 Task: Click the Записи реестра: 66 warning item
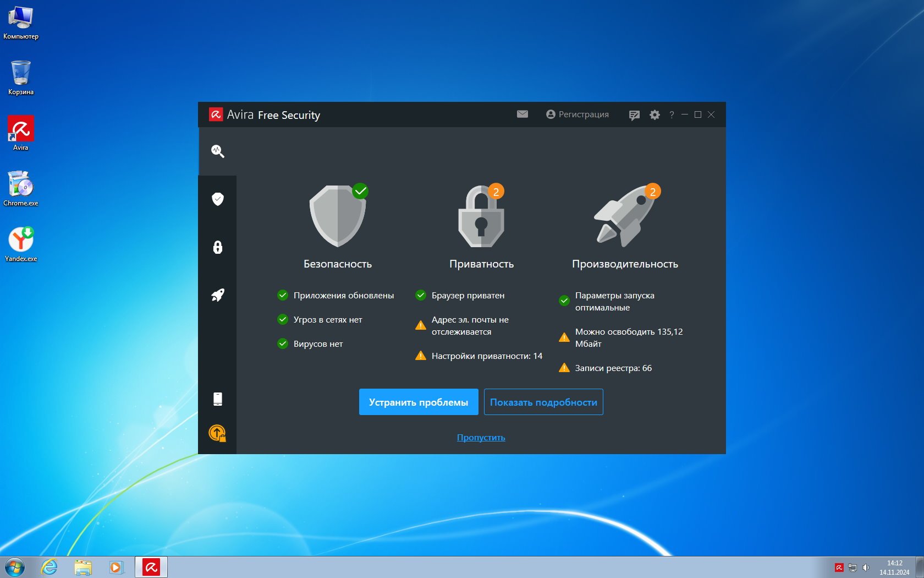click(613, 368)
